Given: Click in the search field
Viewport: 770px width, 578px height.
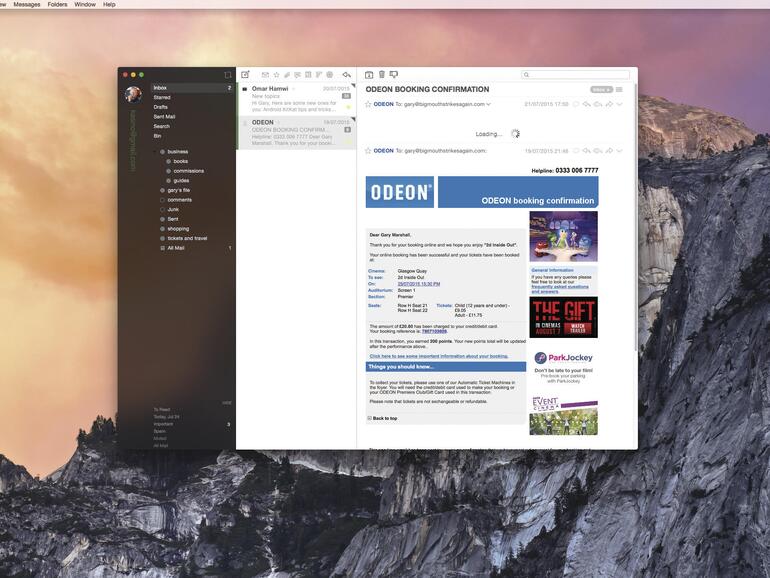Looking at the screenshot, I should pos(576,75).
